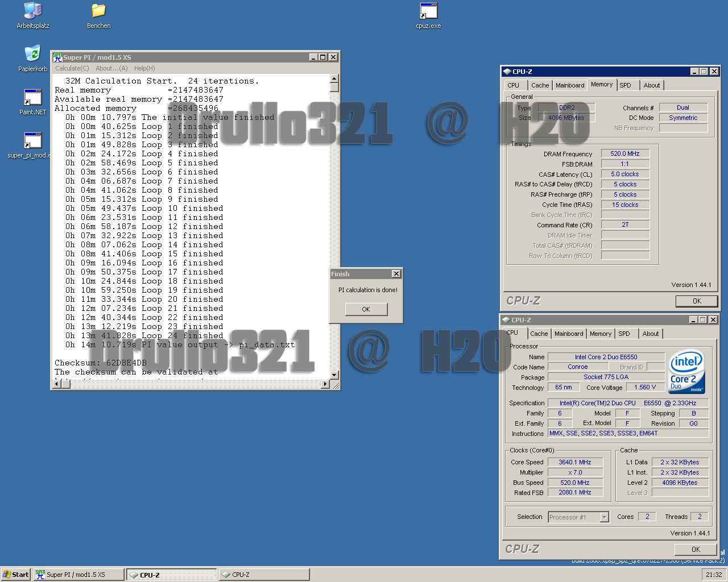Click the bottom CPU-Z CPU window title icon
The image size is (728, 582).
[506, 320]
